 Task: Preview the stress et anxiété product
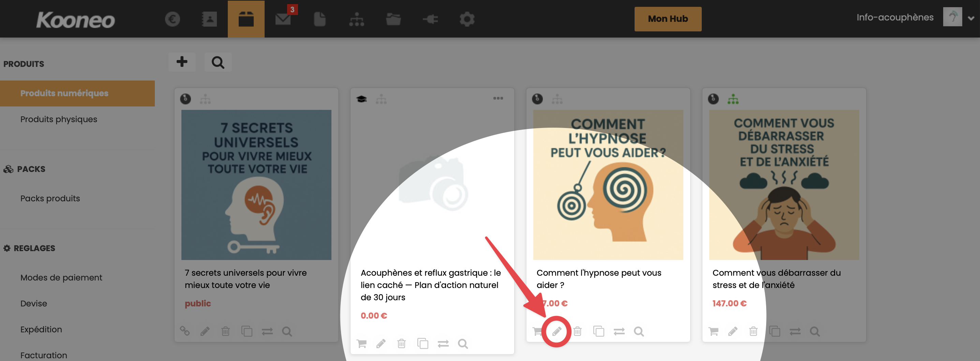815,332
